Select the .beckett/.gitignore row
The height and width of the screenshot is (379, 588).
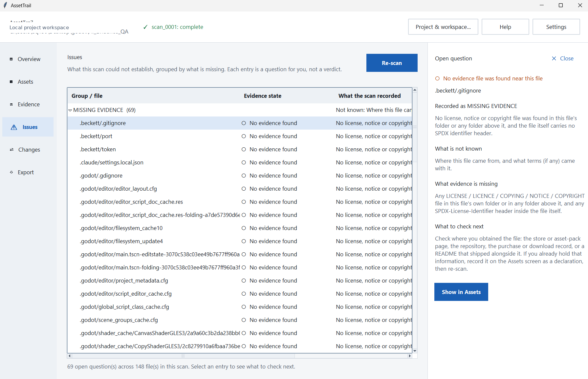[x=240, y=123]
